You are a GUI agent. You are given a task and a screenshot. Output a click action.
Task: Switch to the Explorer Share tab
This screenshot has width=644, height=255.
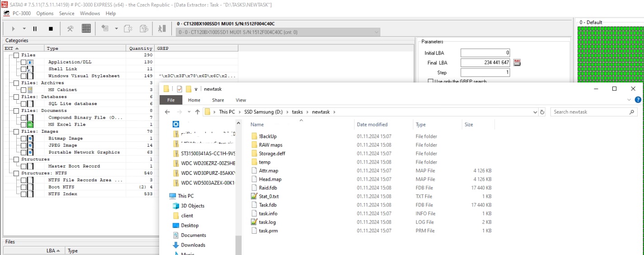point(218,100)
